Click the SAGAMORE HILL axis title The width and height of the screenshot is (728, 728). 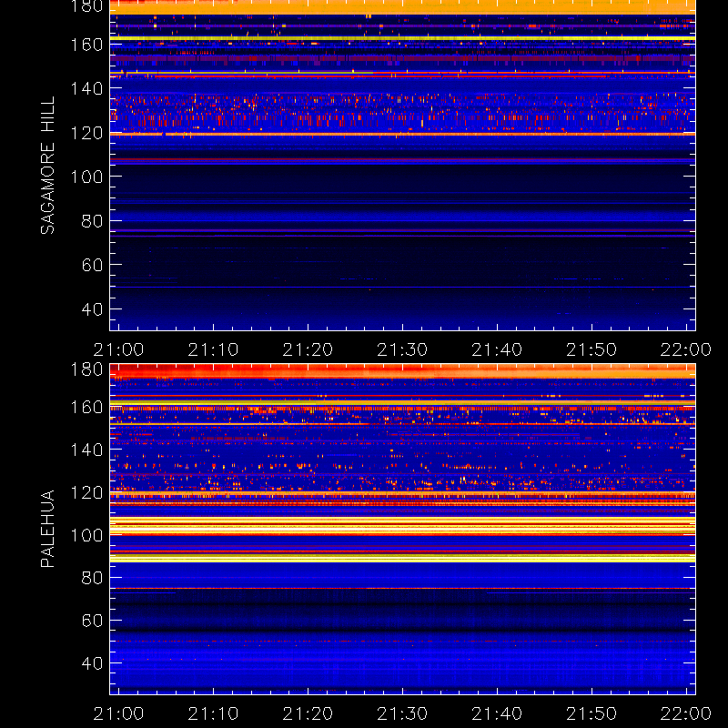pyautogui.click(x=48, y=166)
